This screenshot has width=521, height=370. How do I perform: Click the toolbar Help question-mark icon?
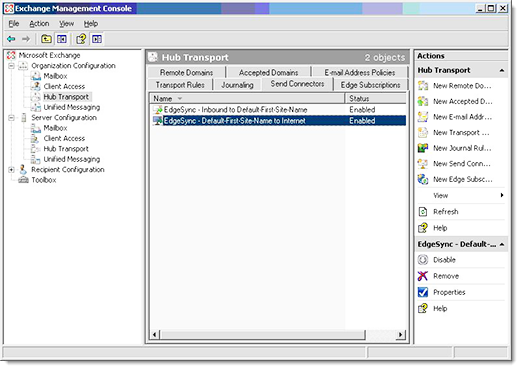81,39
